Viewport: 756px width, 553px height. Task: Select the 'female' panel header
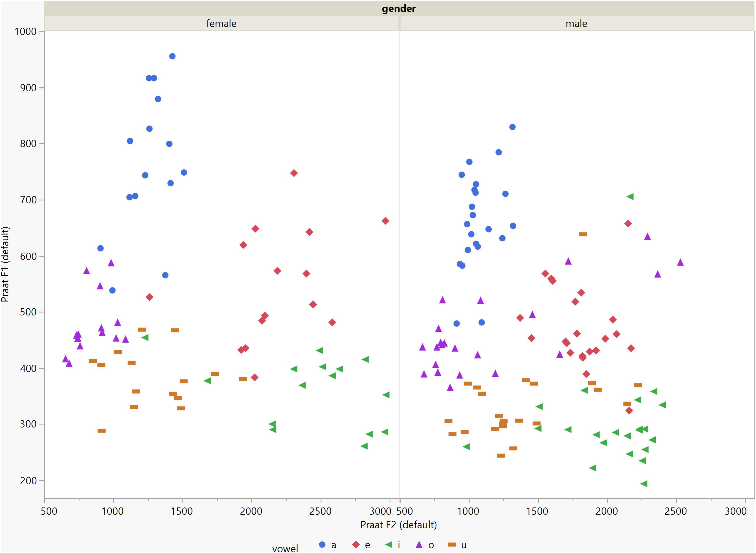click(221, 23)
